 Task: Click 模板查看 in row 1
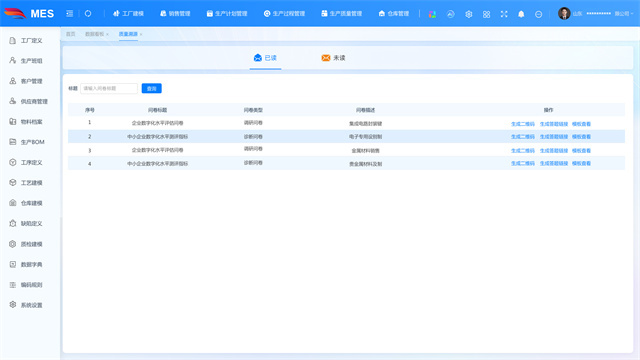click(x=581, y=124)
